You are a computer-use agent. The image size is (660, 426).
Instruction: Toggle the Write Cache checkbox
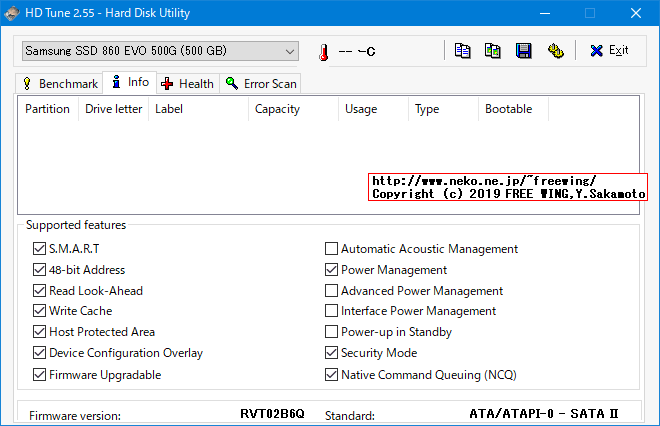(40, 311)
